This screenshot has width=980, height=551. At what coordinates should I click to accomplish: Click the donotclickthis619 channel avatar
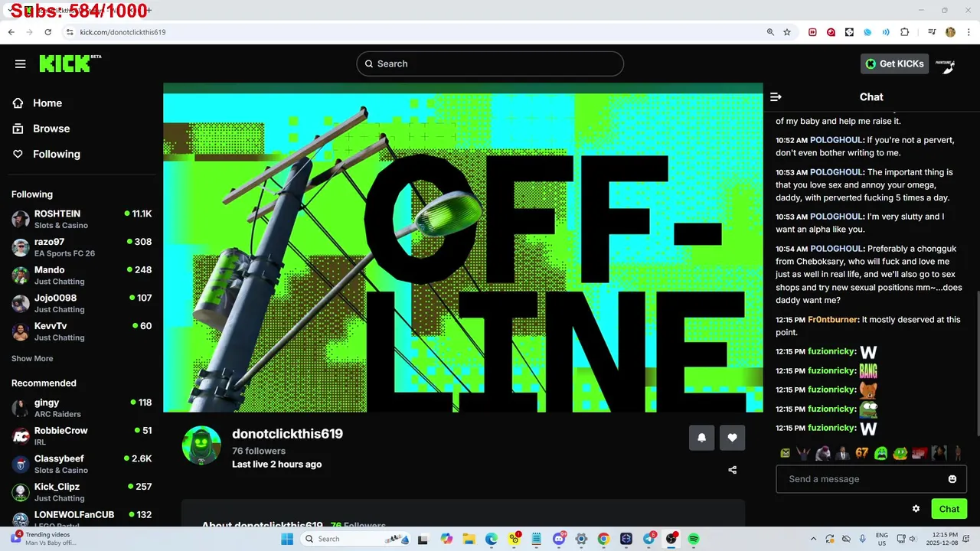pos(201,445)
